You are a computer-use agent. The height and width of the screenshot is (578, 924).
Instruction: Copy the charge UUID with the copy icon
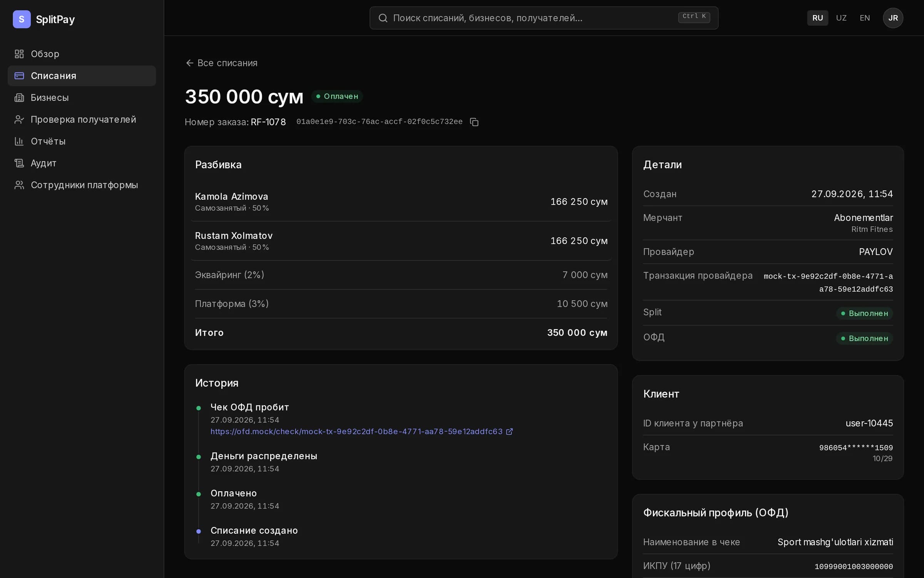(474, 122)
